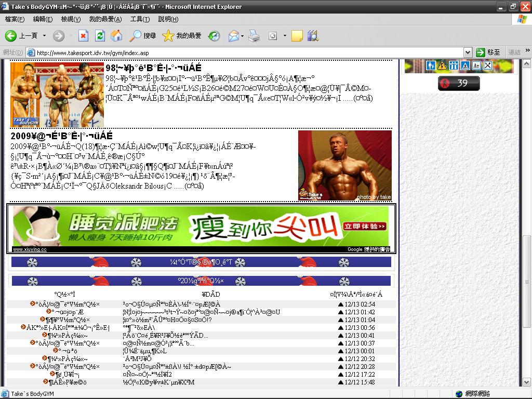Open the View (檢視) menu
Image resolution: width=532 pixels, height=399 pixels.
tap(71, 19)
